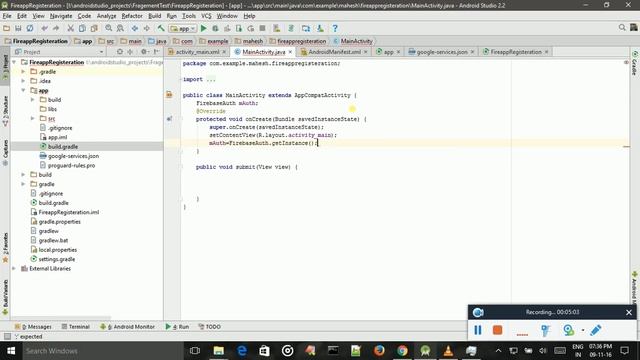
Task: Open Chrome from the taskbar
Action: [402, 351]
